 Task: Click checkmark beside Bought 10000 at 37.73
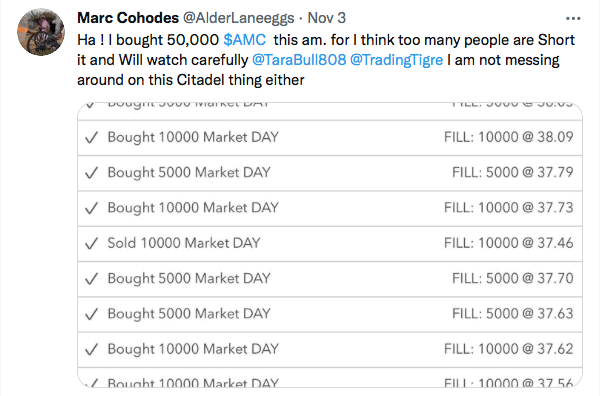point(91,208)
